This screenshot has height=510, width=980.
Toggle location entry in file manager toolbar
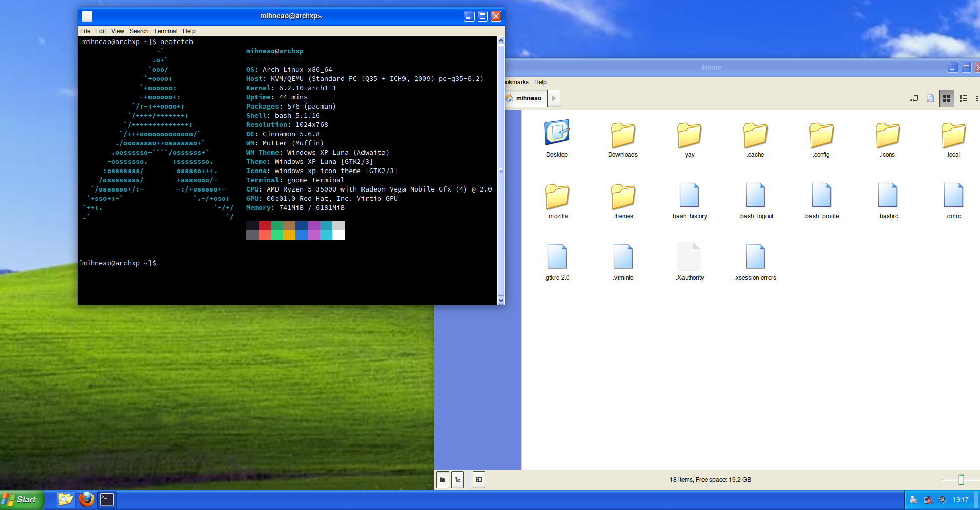(914, 98)
